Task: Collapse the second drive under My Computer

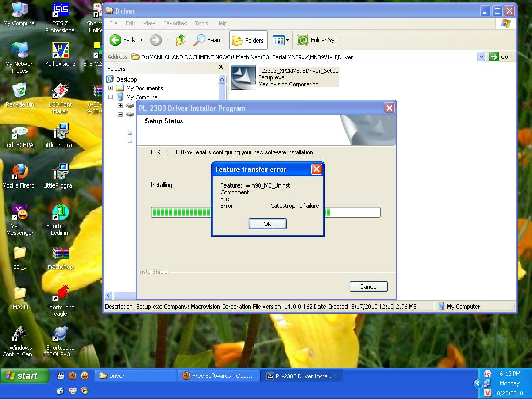Action: (120, 114)
